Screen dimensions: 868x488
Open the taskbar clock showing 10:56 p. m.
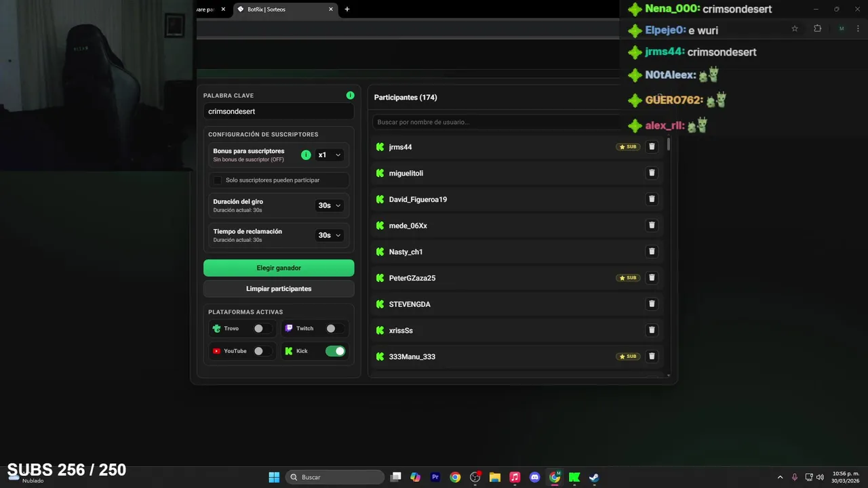click(x=846, y=477)
